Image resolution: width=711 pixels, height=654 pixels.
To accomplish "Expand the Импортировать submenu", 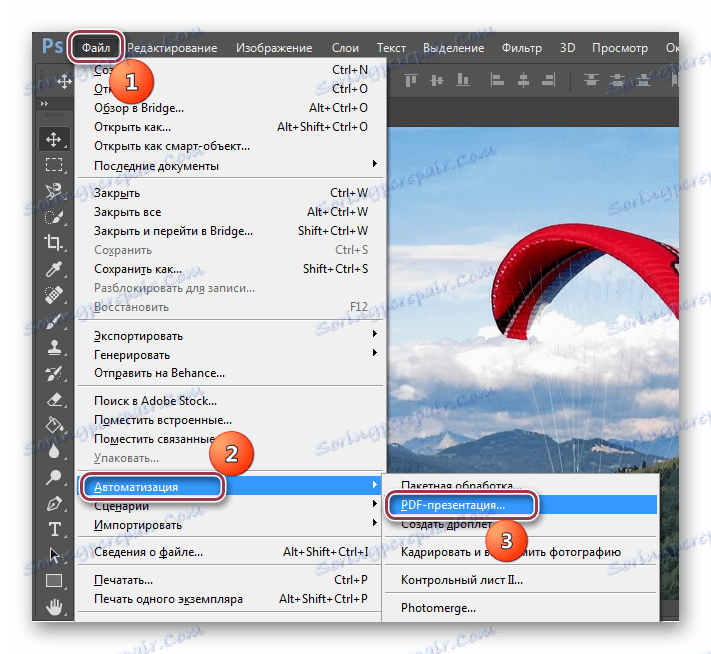I will [x=230, y=525].
